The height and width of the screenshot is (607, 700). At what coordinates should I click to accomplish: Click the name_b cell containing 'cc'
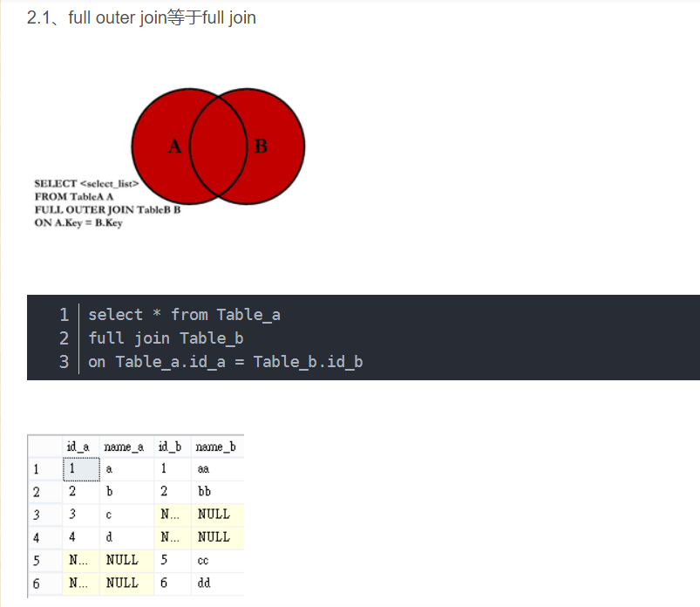[218, 560]
